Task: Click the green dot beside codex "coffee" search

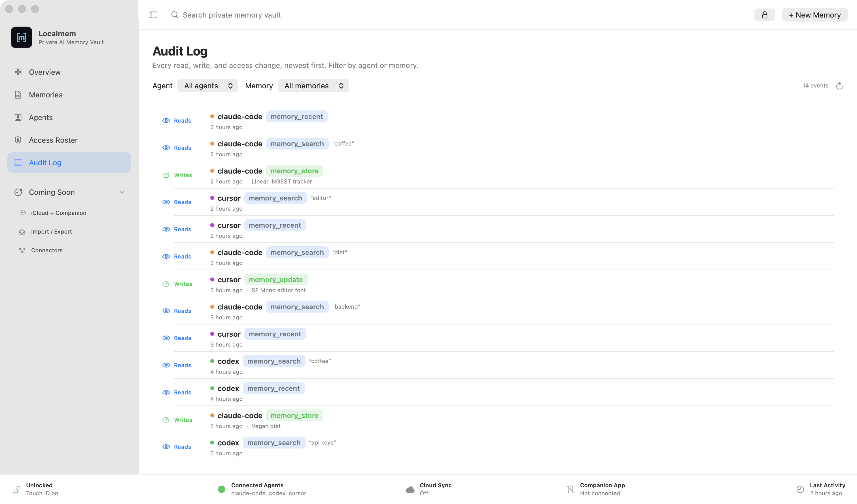Action: 212,361
